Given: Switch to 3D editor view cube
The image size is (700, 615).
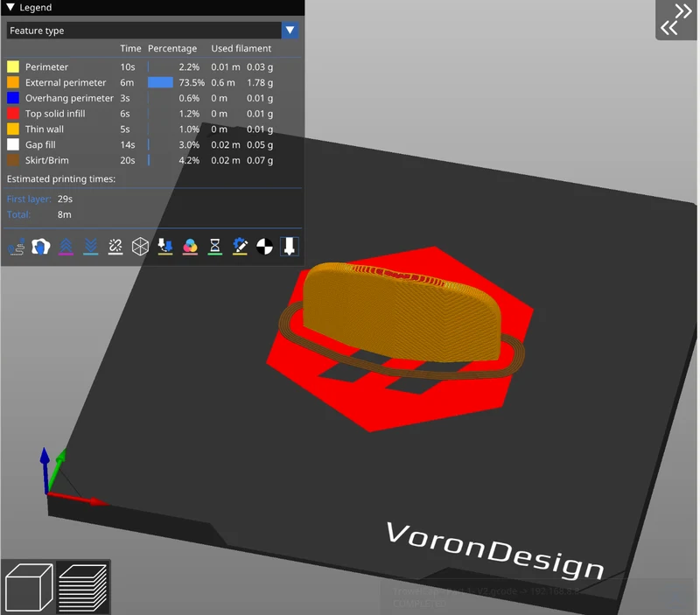Looking at the screenshot, I should [29, 587].
